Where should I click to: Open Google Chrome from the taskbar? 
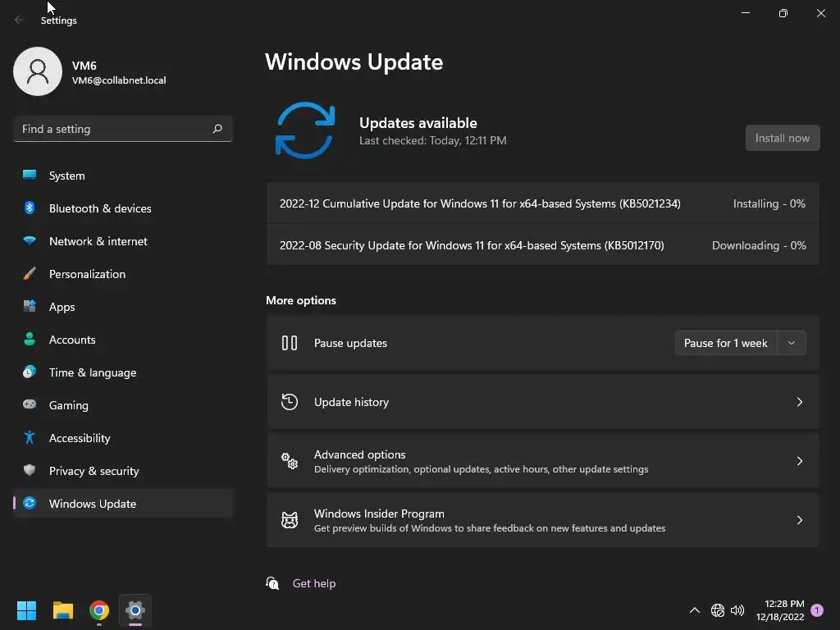click(99, 610)
